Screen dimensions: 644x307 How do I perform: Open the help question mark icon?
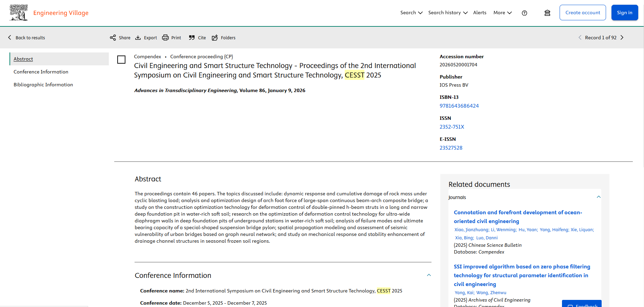524,13
